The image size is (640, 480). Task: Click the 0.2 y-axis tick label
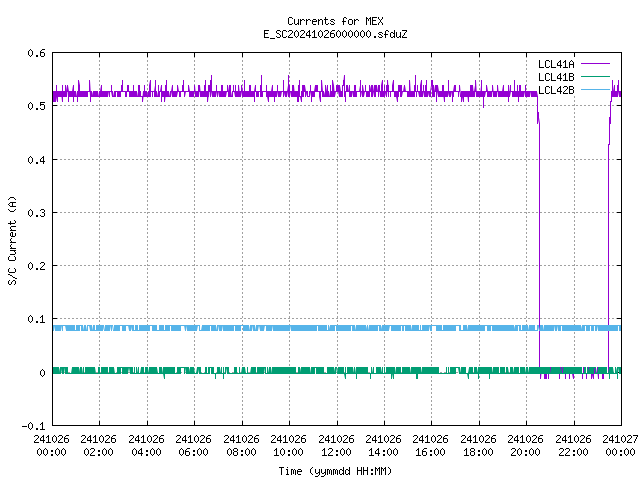[36, 266]
